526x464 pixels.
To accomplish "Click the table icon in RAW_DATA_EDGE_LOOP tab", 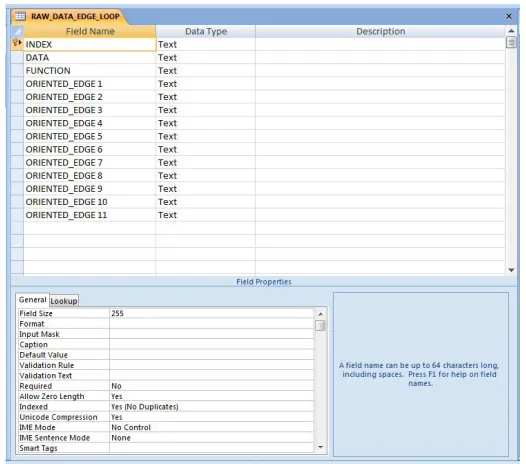I will pos(20,16).
